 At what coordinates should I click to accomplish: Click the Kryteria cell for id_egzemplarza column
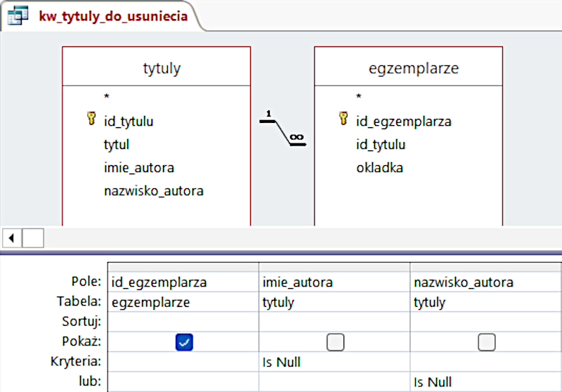[183, 362]
